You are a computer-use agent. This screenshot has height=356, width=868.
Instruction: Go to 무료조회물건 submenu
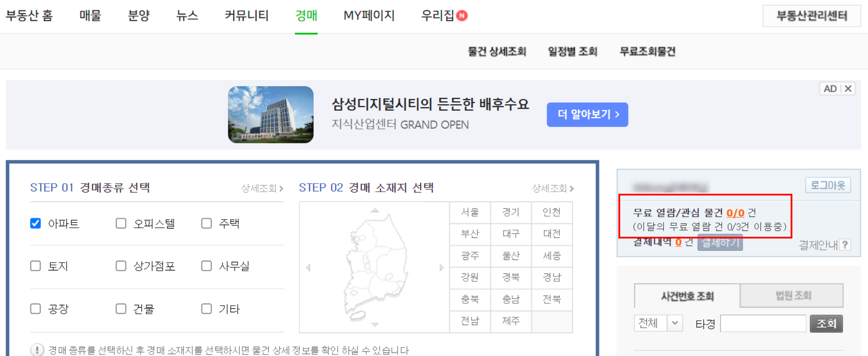(647, 52)
